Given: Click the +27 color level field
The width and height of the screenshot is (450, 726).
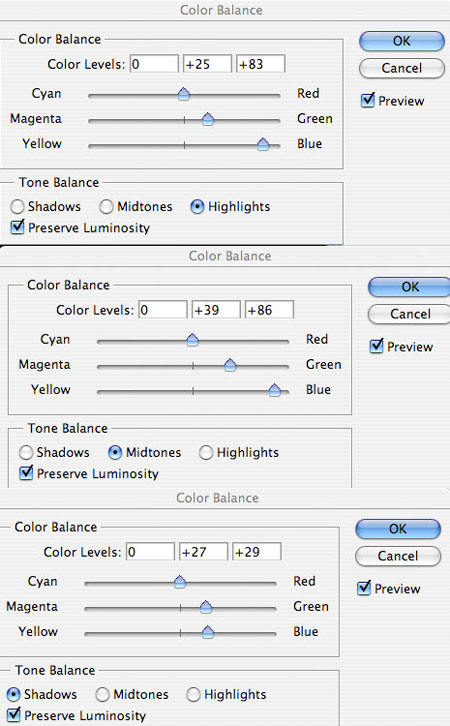Looking at the screenshot, I should tap(203, 552).
